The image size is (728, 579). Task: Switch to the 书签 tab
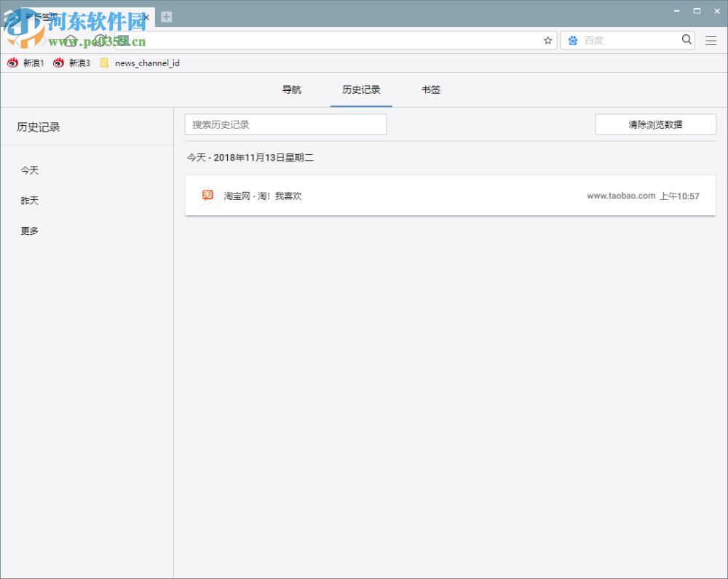pos(430,89)
